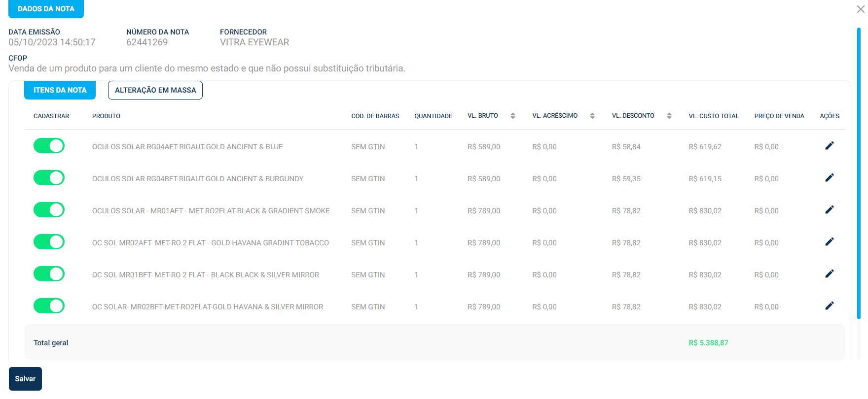Click the Total geral label
Image resolution: width=868 pixels, height=399 pixels.
coord(51,343)
